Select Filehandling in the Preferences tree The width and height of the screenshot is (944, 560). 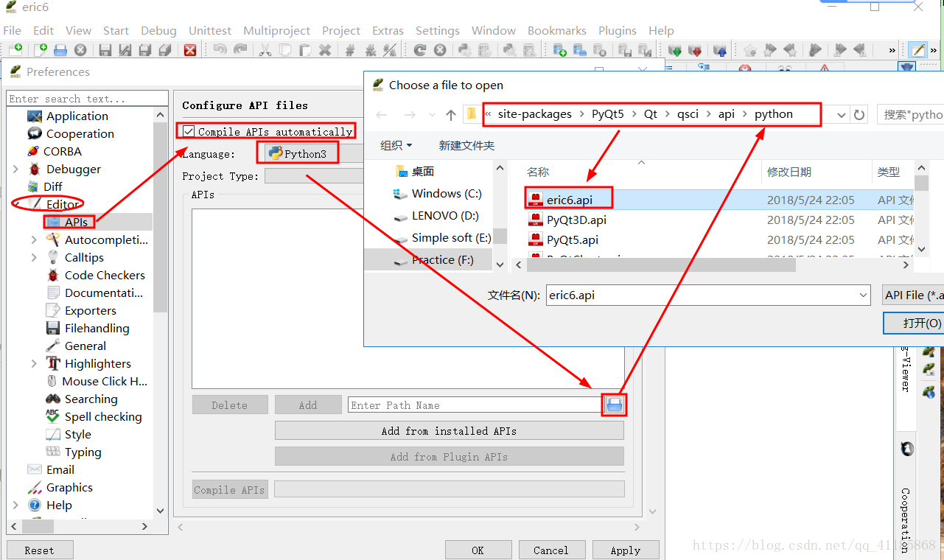pos(97,329)
